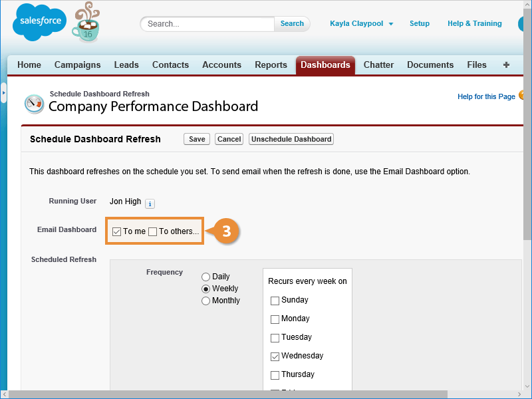Uncheck the "To me" email checkbox
Viewport: 532px width, 399px height.
(x=117, y=232)
